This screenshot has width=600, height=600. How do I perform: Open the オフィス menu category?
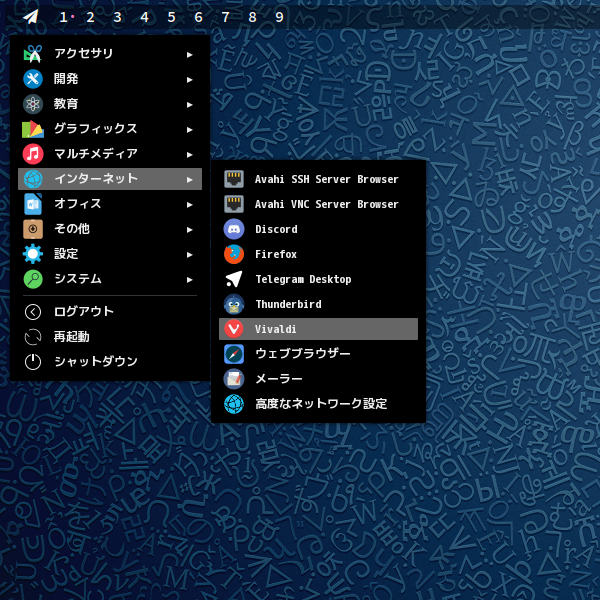[78, 204]
